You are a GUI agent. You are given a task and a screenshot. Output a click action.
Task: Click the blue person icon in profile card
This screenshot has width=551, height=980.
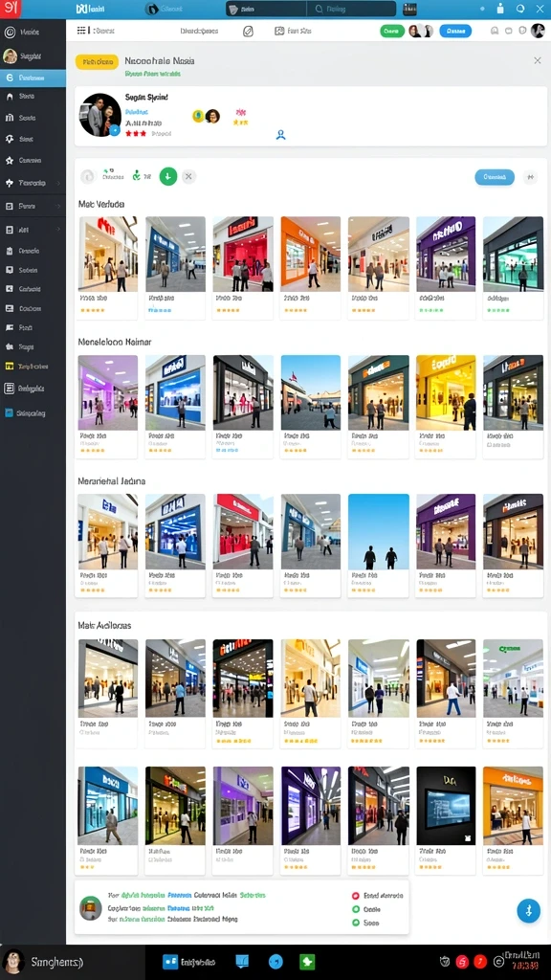coord(281,134)
